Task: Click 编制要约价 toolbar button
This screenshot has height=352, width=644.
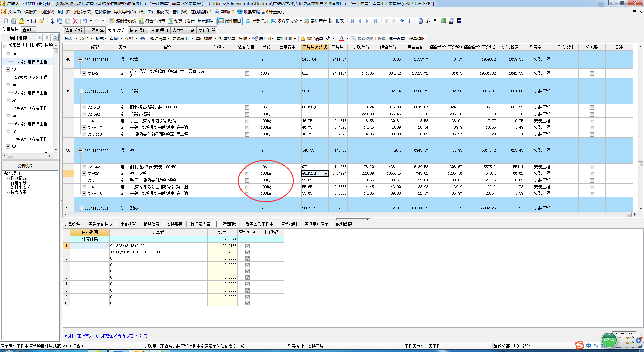Action: 123,21
